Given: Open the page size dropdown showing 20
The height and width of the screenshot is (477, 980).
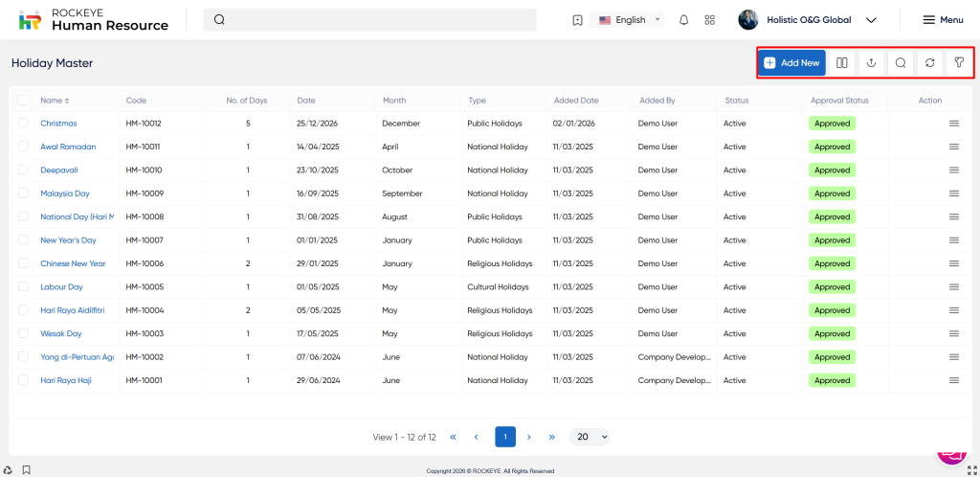Looking at the screenshot, I should click(589, 437).
